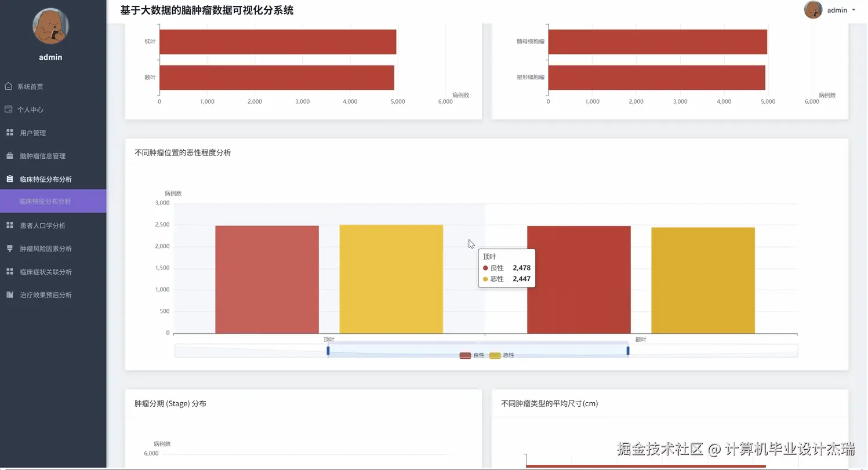This screenshot has height=470, width=868.
Task: Click the home icon beside 系统首页
Action: (8, 86)
